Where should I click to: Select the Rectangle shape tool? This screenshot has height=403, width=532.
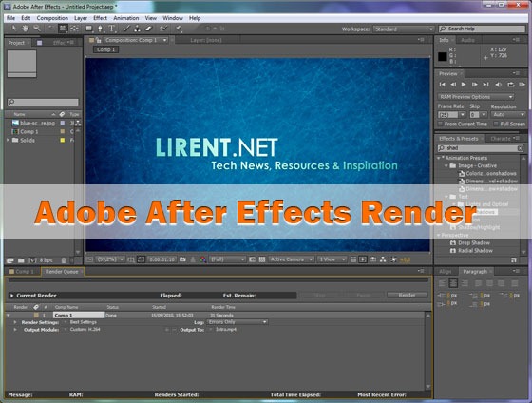pos(89,29)
